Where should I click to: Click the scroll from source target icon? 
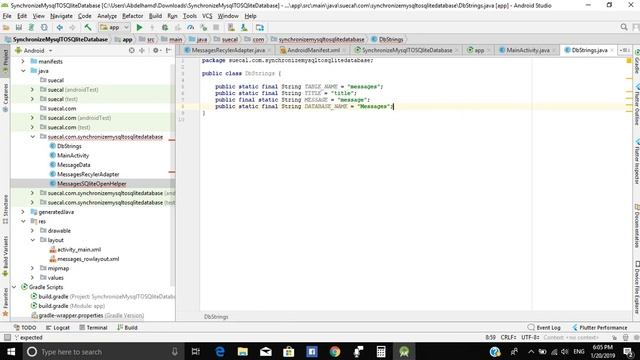point(131,51)
